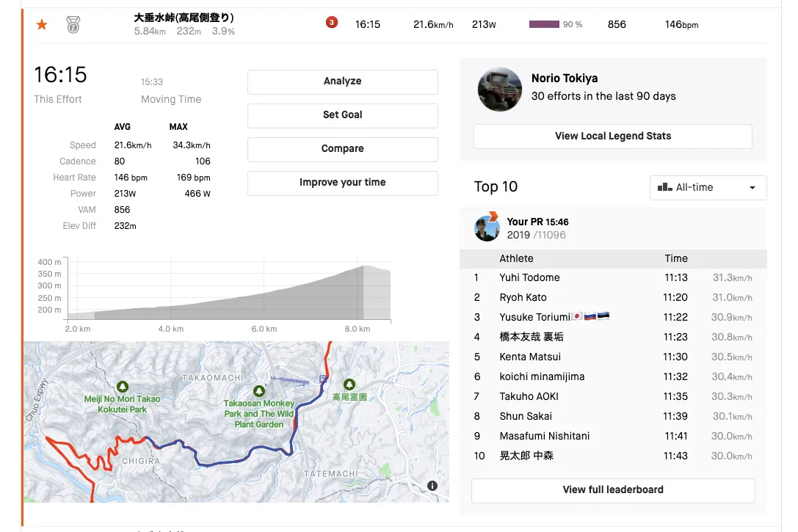Open athlete Yuhi Todome's leaderboard entry
The width and height of the screenshot is (798, 532).
[529, 278]
